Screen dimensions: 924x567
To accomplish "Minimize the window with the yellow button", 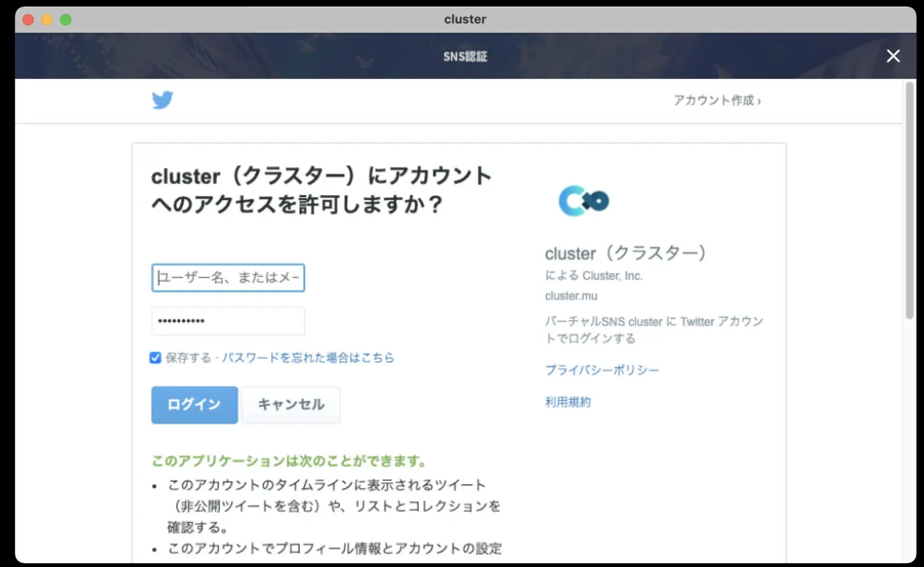I will coord(47,20).
